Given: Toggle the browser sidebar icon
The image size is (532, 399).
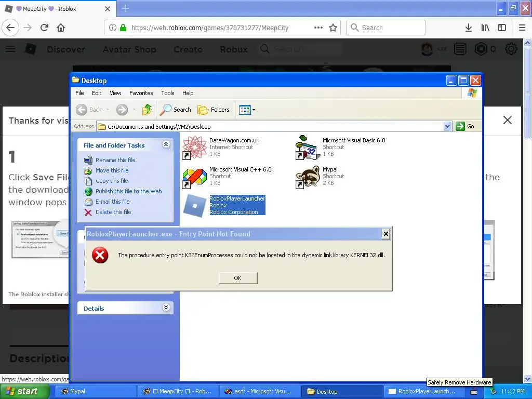Looking at the screenshot, I should tap(502, 28).
